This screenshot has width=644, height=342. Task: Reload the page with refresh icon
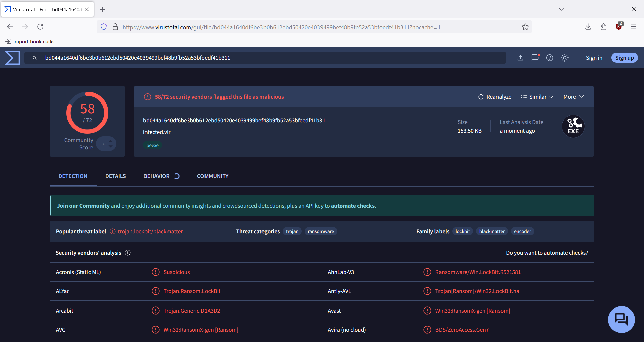pos(40,27)
